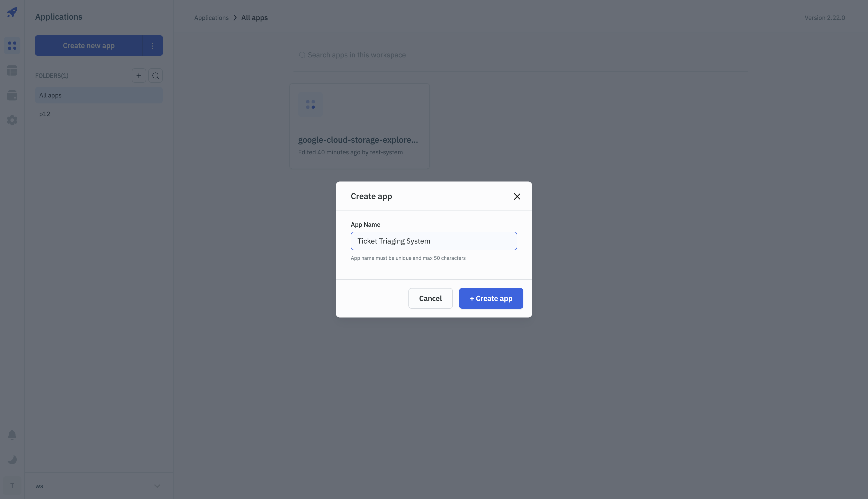Open the Apps dashboard icon in sidebar

pos(12,46)
